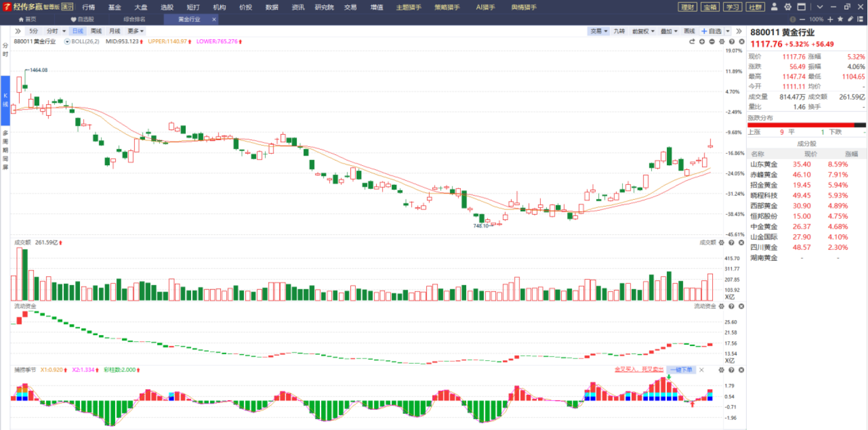Expand the BOLL indicator selector arrow
Screen dimensions: 868x430
point(67,42)
